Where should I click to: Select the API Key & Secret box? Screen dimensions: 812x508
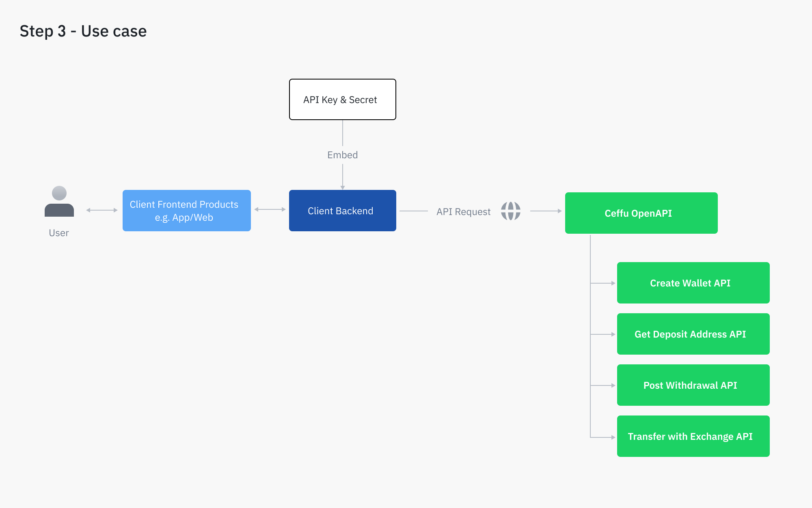pos(343,99)
